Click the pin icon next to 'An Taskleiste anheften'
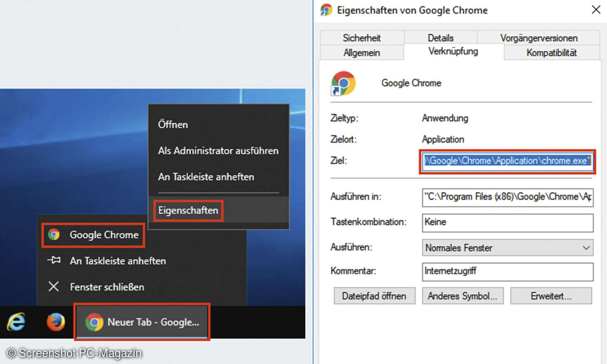Screen dimensions: 607x364 54,260
